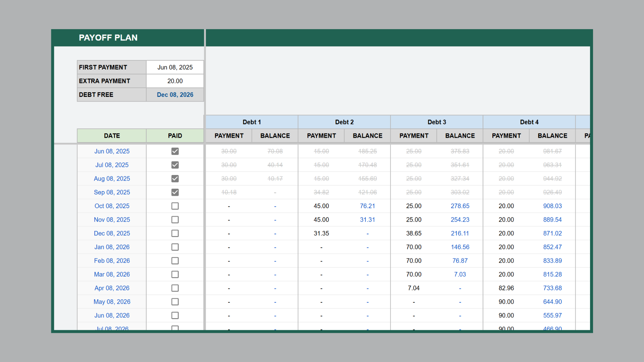644x362 pixels.
Task: Click the DATE column header
Action: click(112, 136)
